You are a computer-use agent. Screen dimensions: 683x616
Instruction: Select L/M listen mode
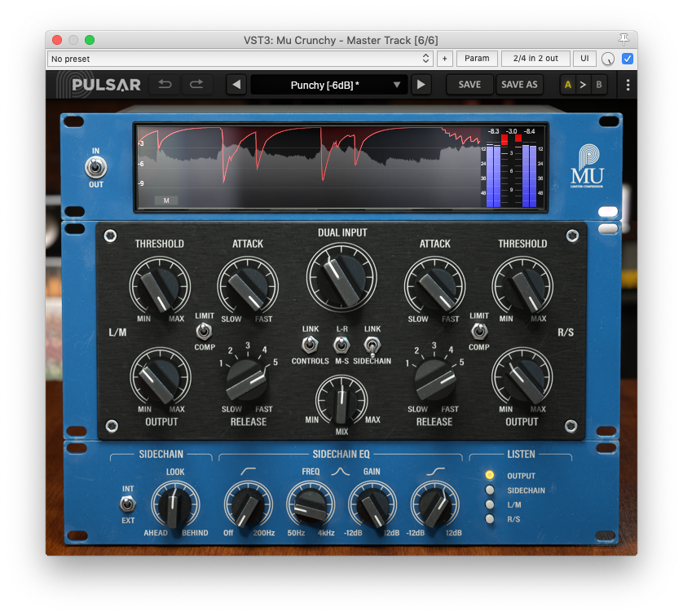pos(490,504)
